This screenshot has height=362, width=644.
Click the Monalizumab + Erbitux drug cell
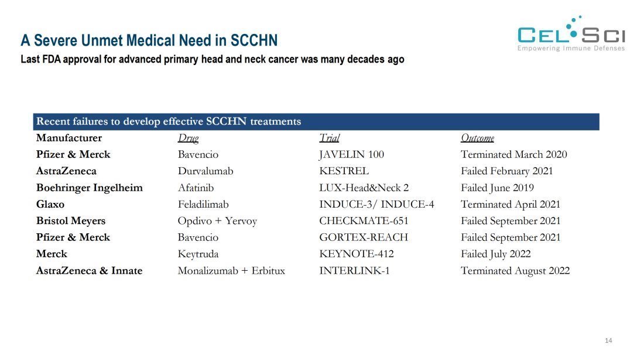click(x=231, y=271)
